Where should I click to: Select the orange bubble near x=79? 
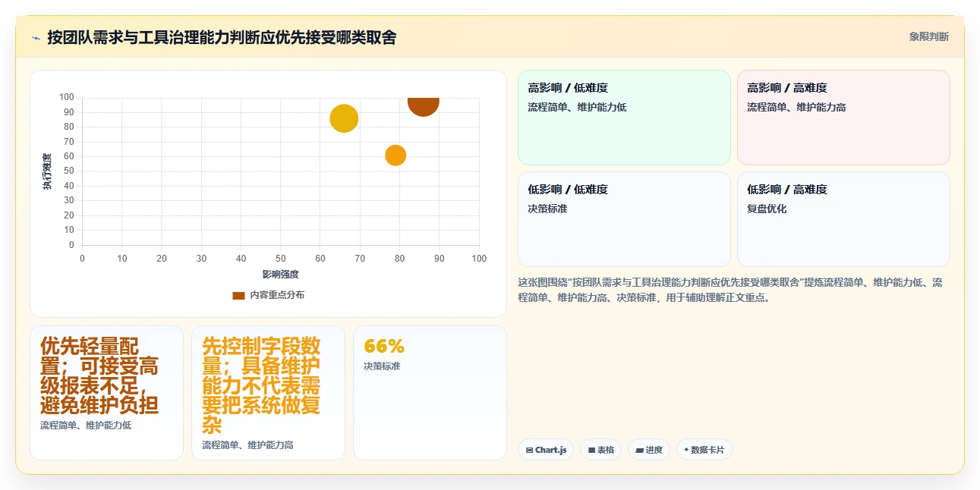(395, 155)
